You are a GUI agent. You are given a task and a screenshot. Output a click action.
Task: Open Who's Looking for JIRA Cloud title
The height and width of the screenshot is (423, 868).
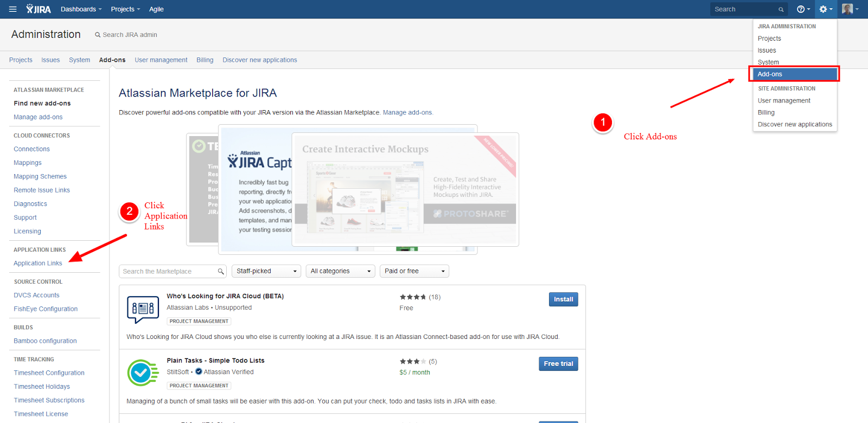point(225,296)
